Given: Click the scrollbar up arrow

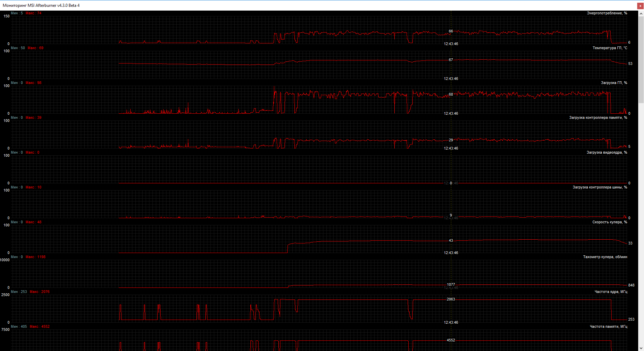Looking at the screenshot, I should pyautogui.click(x=641, y=13).
